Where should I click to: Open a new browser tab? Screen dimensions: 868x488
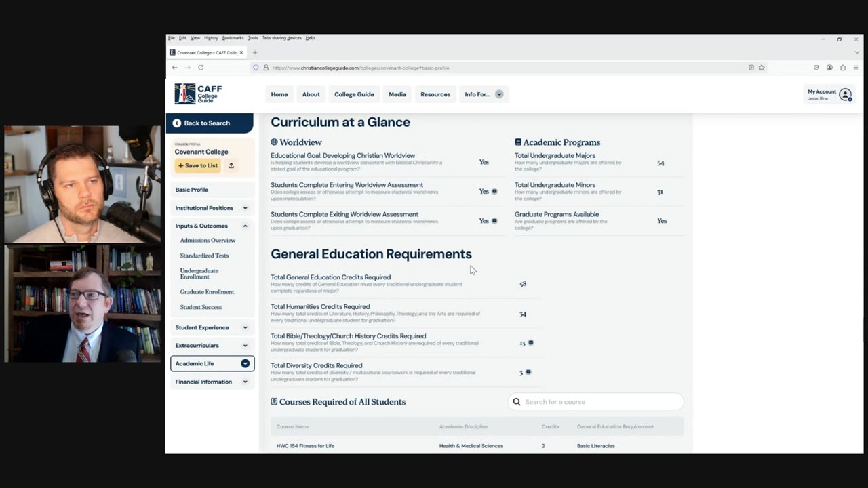255,52
